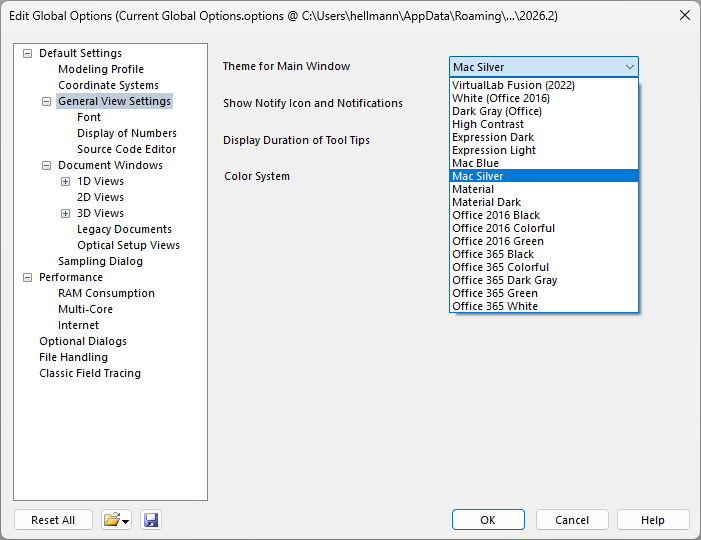Select Legacy Documents tree item
701x540 pixels.
click(124, 229)
